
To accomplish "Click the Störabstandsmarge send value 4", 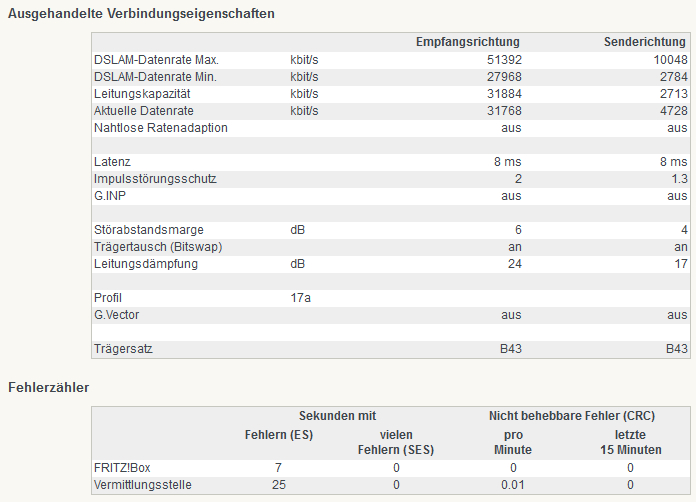I will [x=684, y=230].
